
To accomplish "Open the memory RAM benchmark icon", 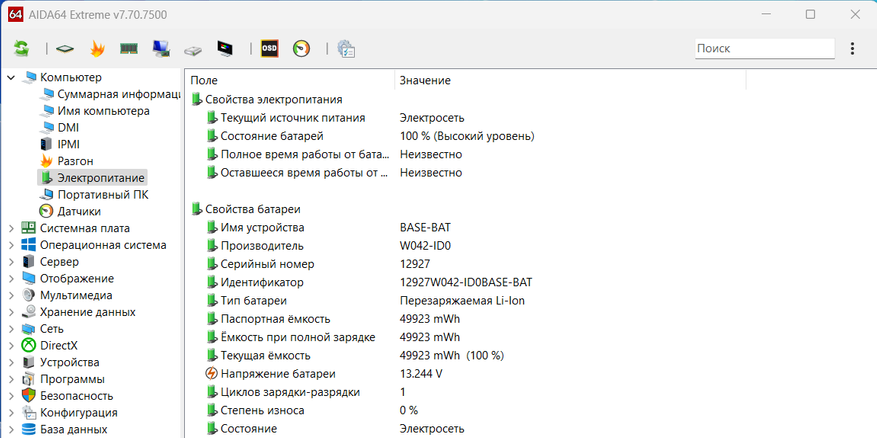I will coord(129,49).
